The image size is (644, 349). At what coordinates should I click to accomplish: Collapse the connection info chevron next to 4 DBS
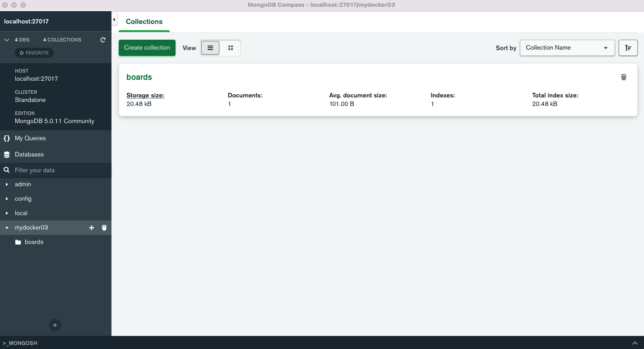(x=7, y=40)
